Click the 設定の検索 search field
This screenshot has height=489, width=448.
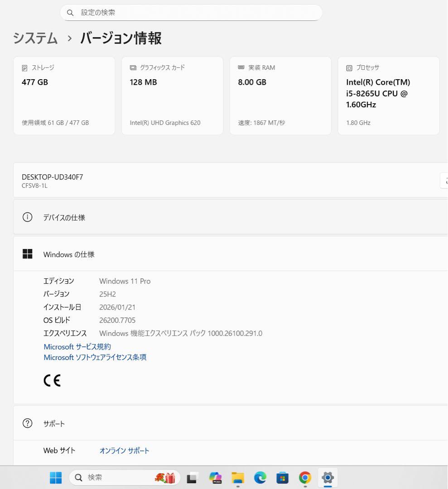(191, 12)
